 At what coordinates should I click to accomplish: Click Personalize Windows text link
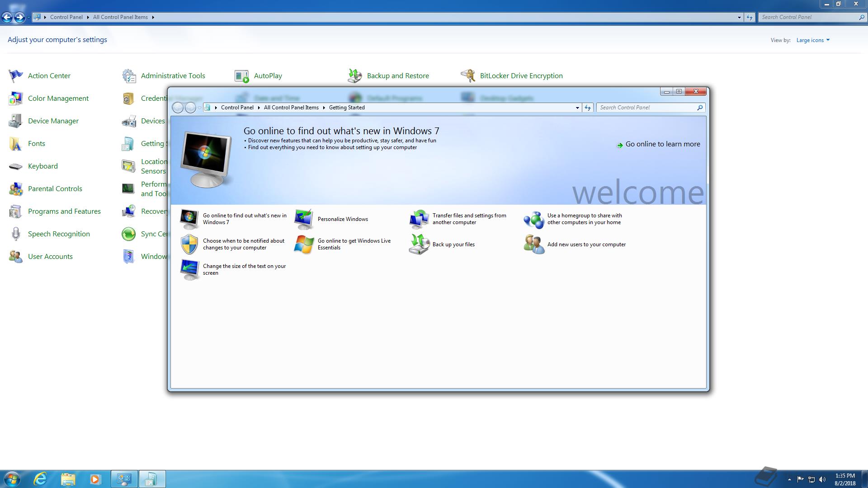[x=343, y=219]
